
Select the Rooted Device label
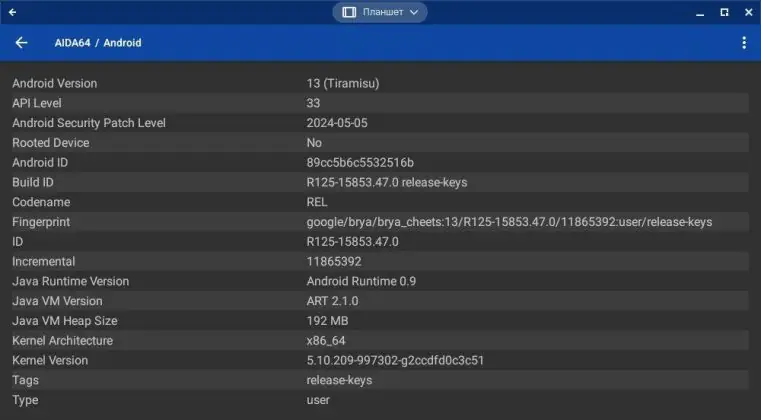point(50,143)
